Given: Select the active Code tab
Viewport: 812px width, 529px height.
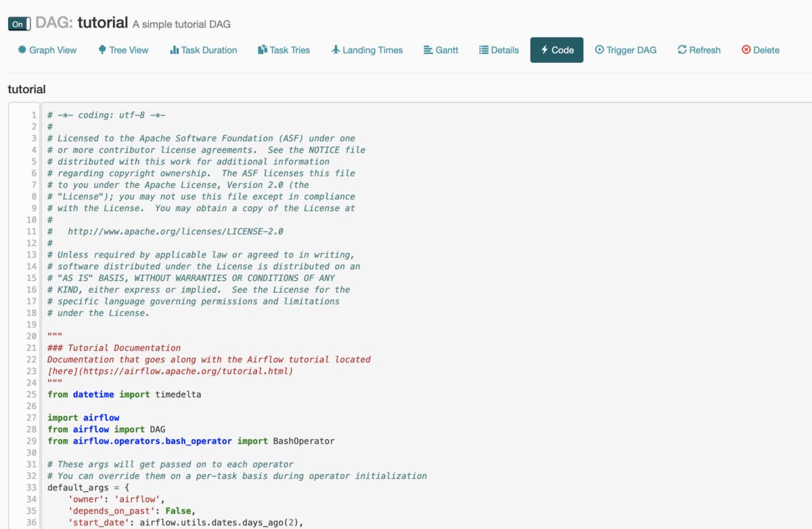Looking at the screenshot, I should (x=557, y=50).
